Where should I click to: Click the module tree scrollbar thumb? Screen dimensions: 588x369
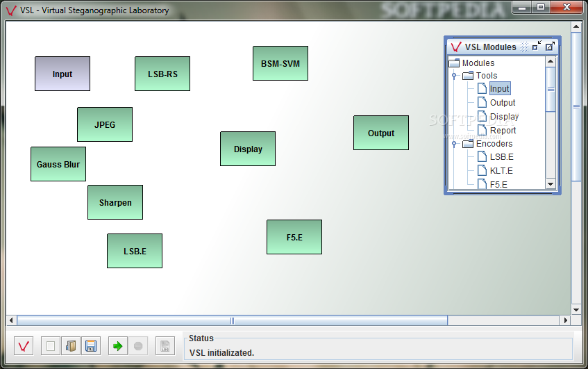tap(551, 90)
